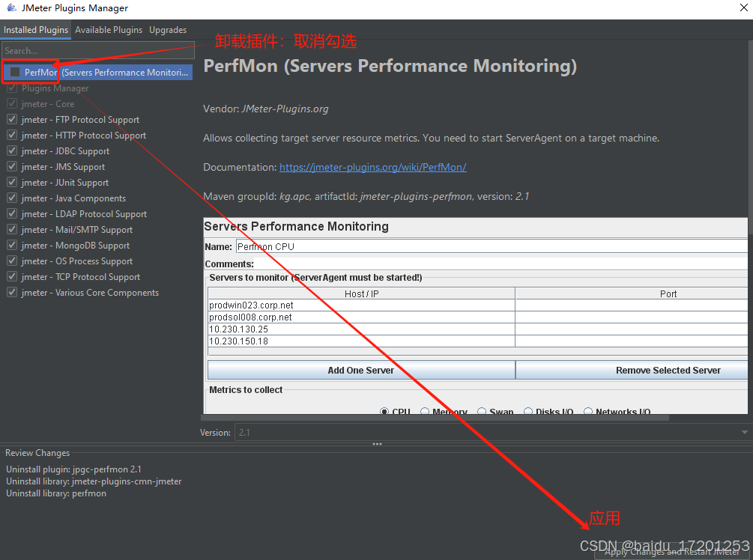The width and height of the screenshot is (753, 560).
Task: Toggle the jmeter - Core checkbox
Action: (x=13, y=103)
